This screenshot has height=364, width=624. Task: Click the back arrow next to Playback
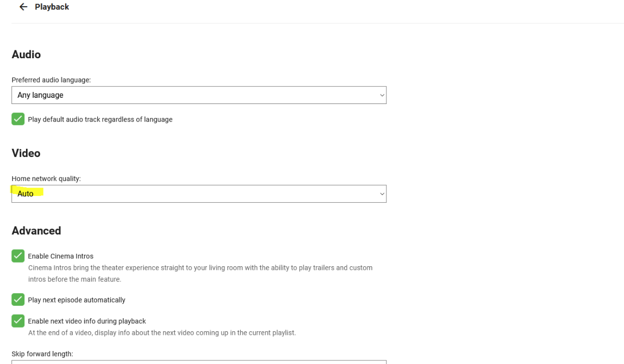pyautogui.click(x=23, y=7)
